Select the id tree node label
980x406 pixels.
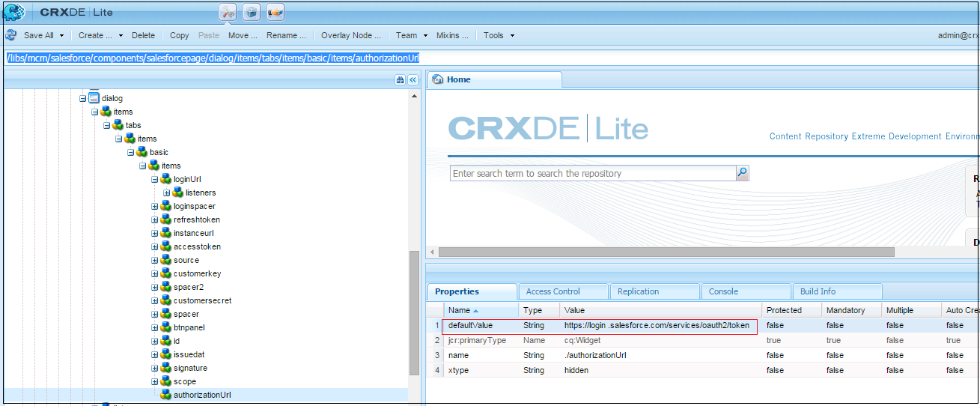tap(177, 341)
